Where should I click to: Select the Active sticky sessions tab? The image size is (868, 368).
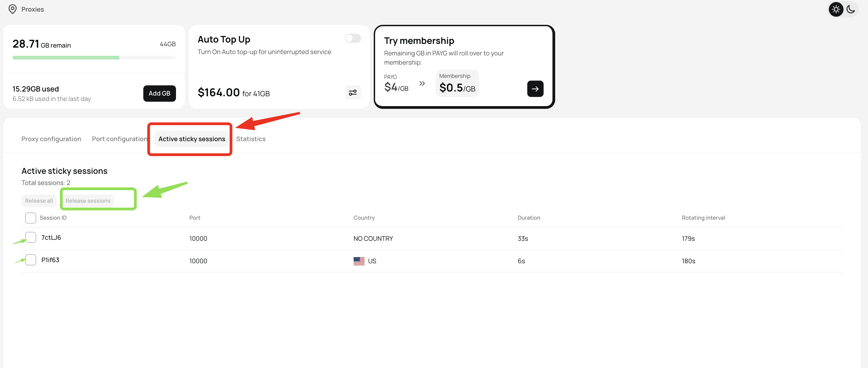tap(192, 139)
